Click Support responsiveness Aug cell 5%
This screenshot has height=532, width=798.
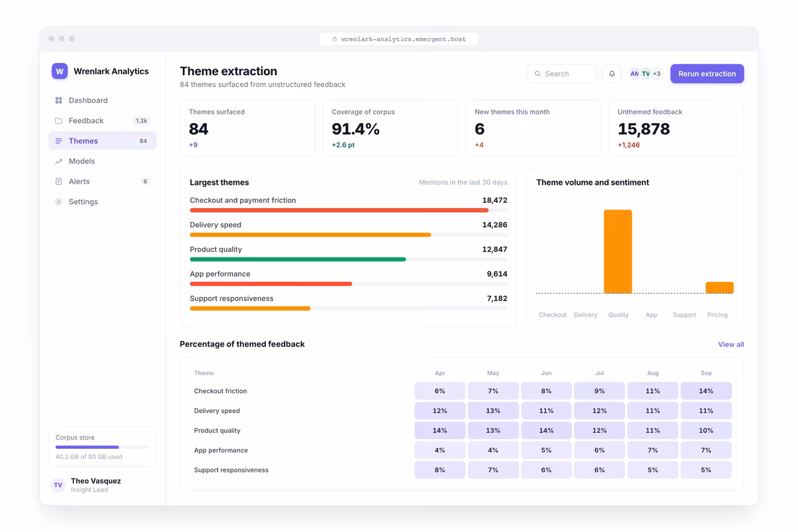(653, 470)
